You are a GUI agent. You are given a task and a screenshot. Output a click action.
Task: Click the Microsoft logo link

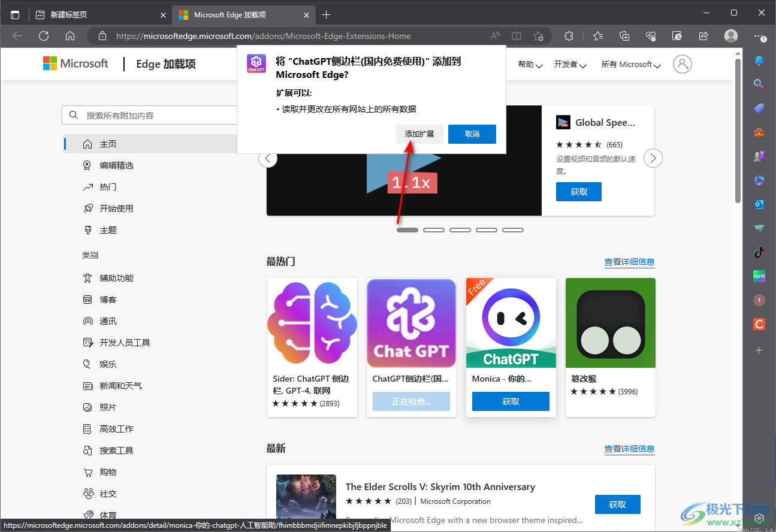click(76, 64)
